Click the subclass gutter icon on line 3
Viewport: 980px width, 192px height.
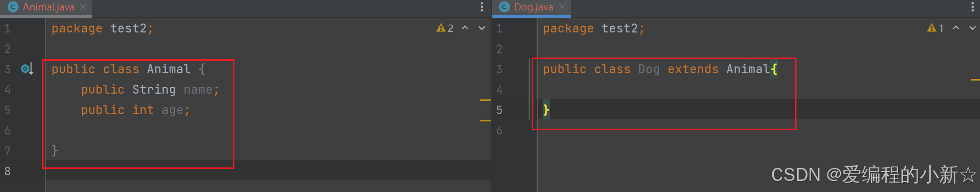[27, 69]
